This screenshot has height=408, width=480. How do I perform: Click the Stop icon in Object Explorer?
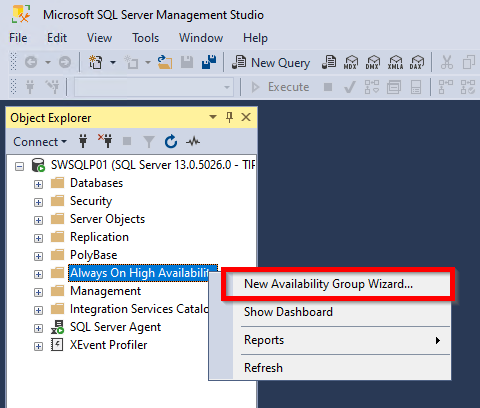[x=127, y=141]
